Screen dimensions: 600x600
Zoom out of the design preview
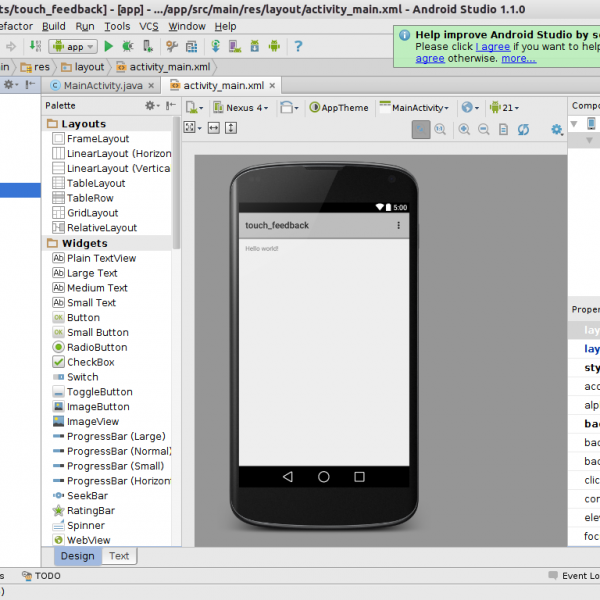coord(484,129)
